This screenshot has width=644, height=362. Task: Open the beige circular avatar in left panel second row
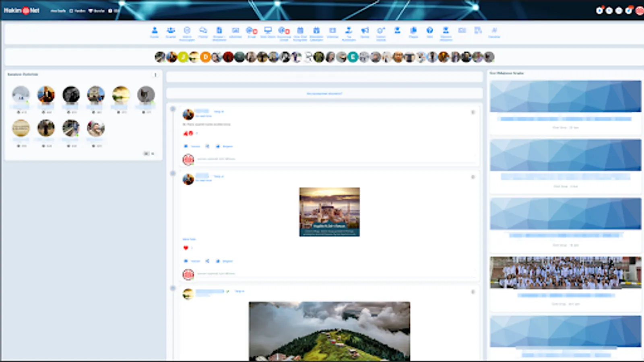point(21,128)
